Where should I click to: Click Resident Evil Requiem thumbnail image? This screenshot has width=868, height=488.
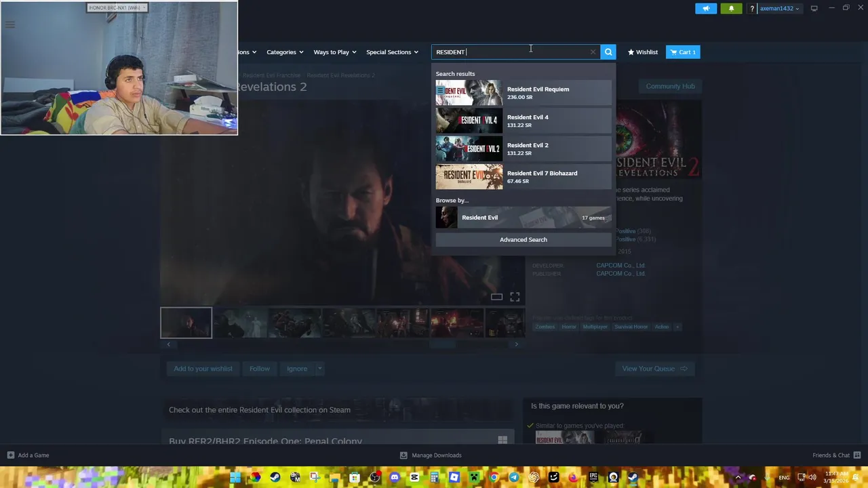[x=469, y=93]
